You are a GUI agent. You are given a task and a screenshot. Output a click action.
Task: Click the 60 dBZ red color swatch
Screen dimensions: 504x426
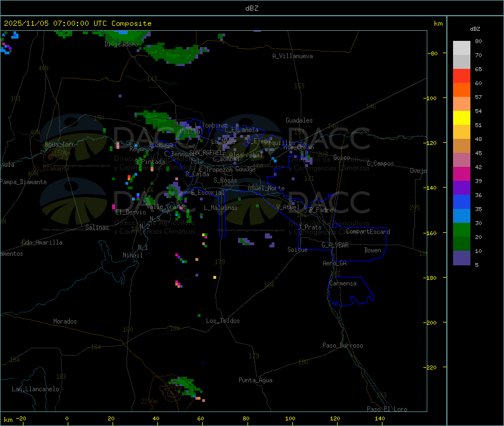tap(461, 76)
